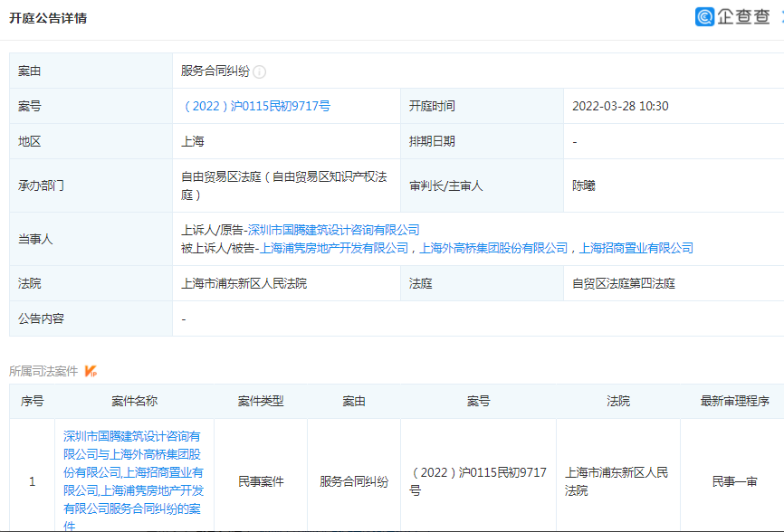This screenshot has width=784, height=532.
Task: Select the hearing time 2022-03-28 10:30
Action: [x=620, y=106]
